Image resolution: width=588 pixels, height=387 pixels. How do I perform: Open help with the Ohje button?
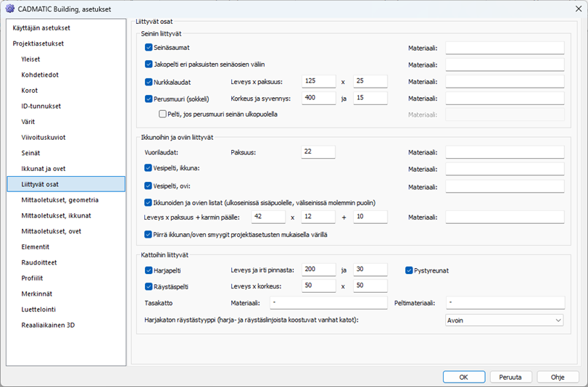[557, 377]
